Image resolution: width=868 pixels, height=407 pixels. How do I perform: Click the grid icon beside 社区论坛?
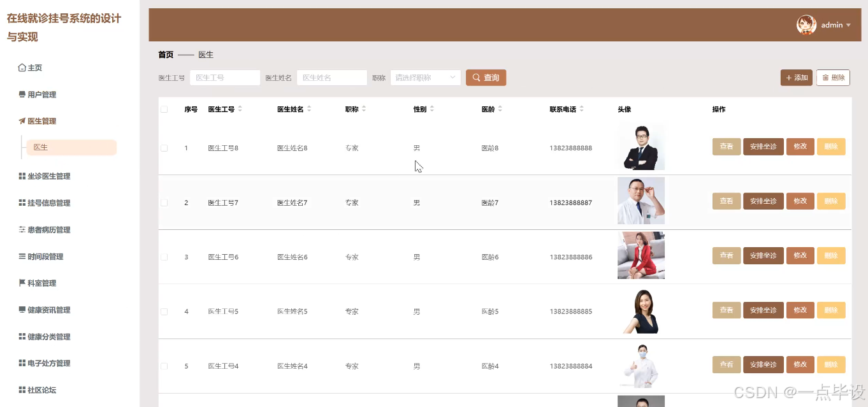click(22, 390)
